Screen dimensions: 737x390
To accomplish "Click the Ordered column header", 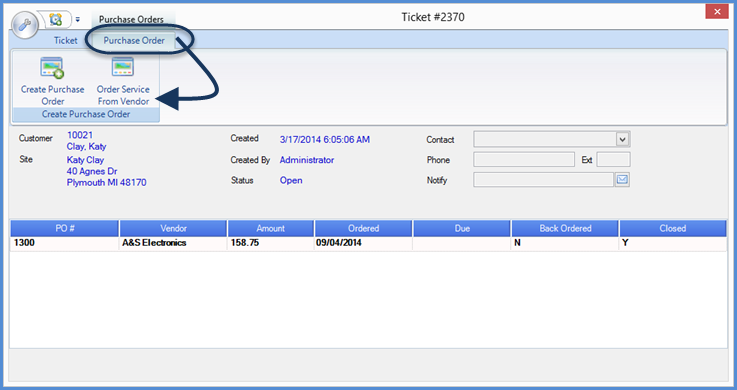I will point(363,228).
